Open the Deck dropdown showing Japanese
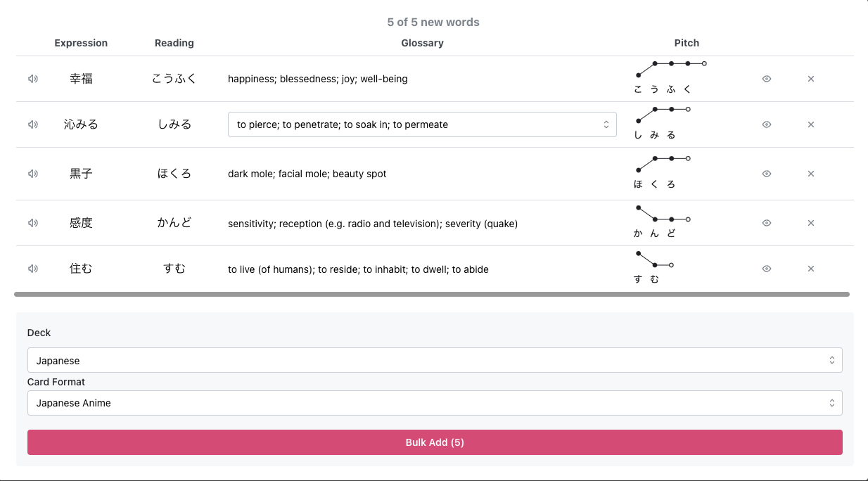Image resolution: width=868 pixels, height=481 pixels. (434, 360)
